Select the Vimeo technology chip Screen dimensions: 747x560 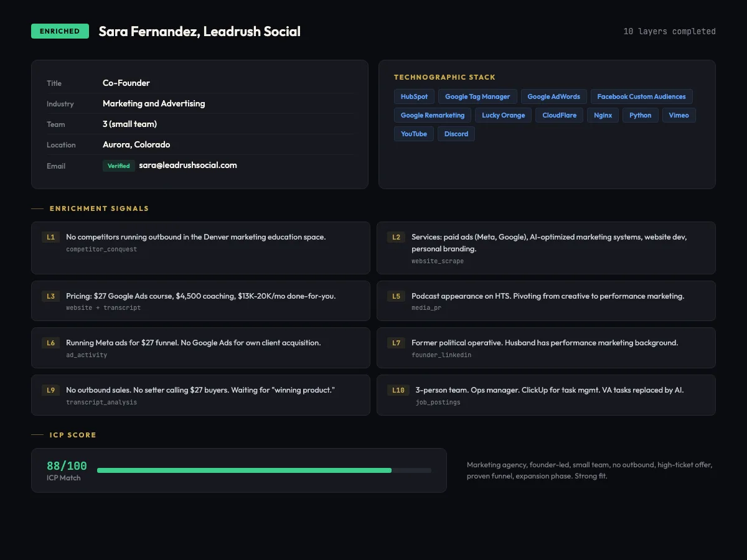tap(679, 115)
